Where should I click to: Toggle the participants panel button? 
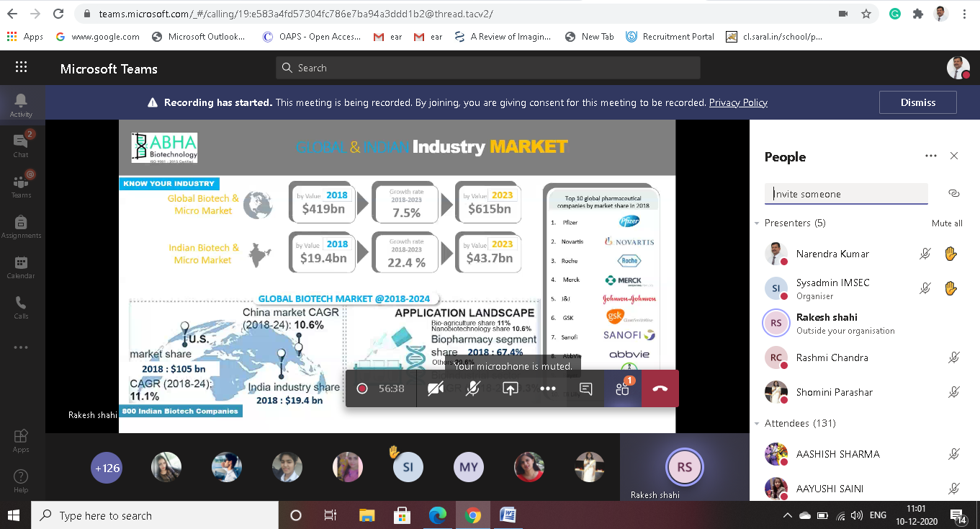coord(623,388)
